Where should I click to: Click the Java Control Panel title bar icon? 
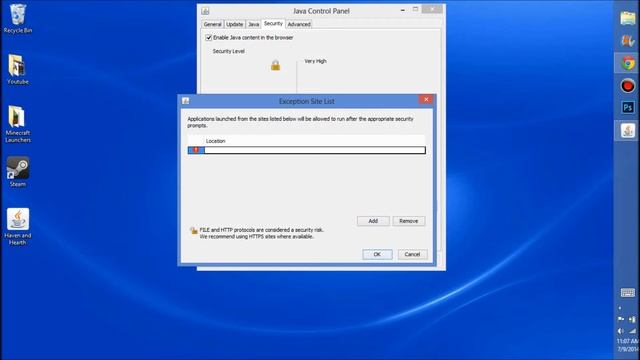tap(205, 11)
